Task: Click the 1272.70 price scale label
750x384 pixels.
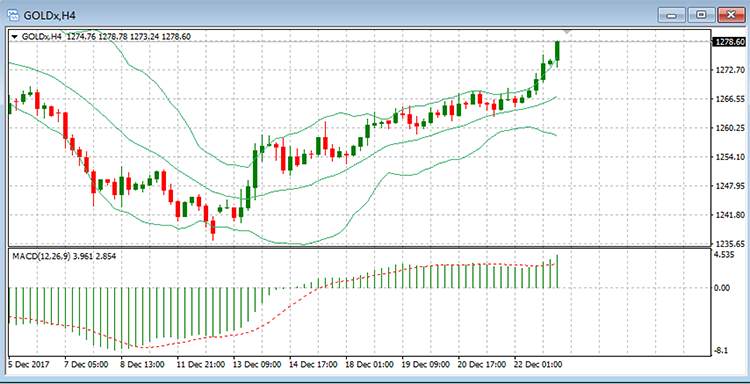Action: (x=729, y=70)
